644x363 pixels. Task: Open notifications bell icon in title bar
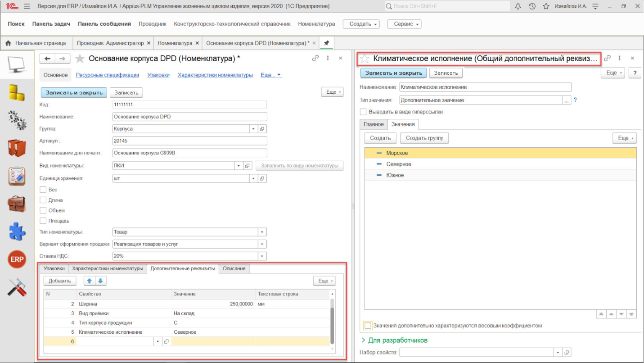518,6
